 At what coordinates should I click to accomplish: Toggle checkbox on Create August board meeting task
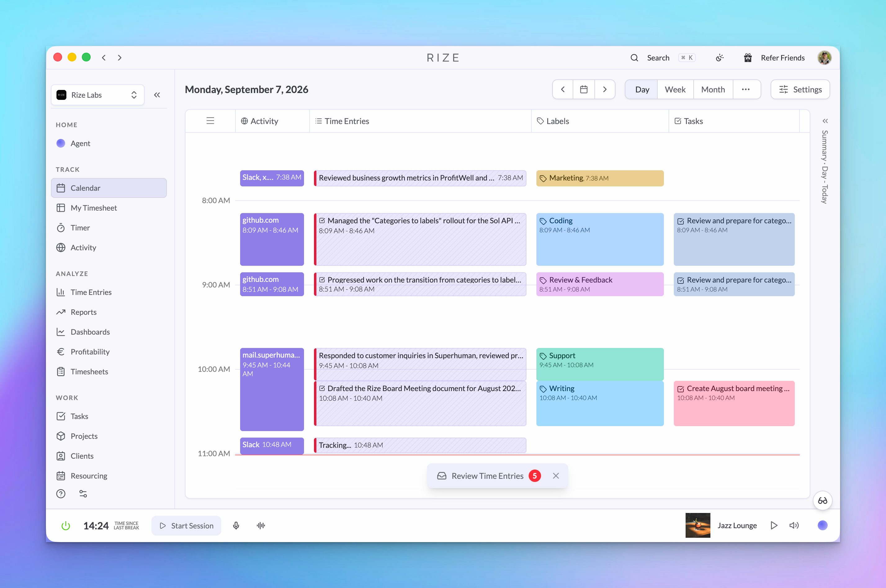pos(681,389)
